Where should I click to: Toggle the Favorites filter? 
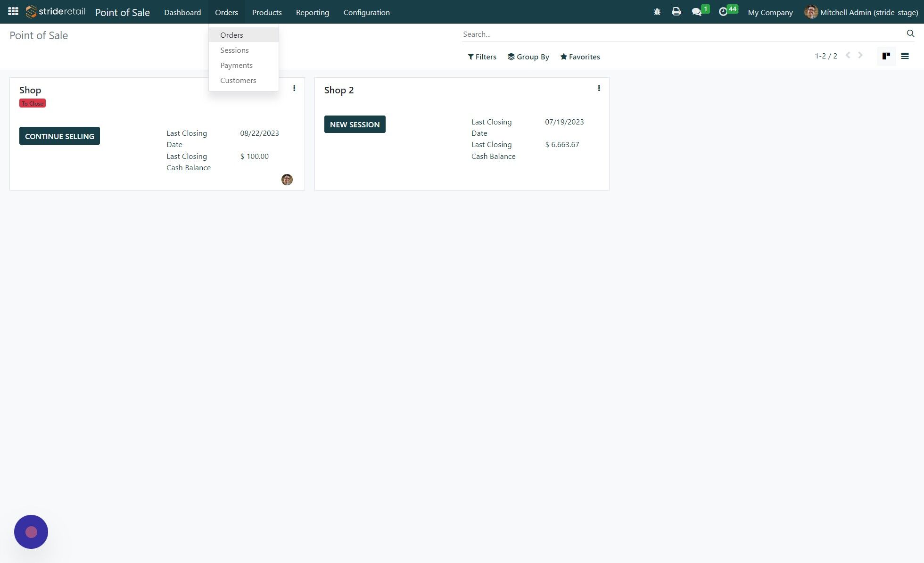click(x=580, y=57)
